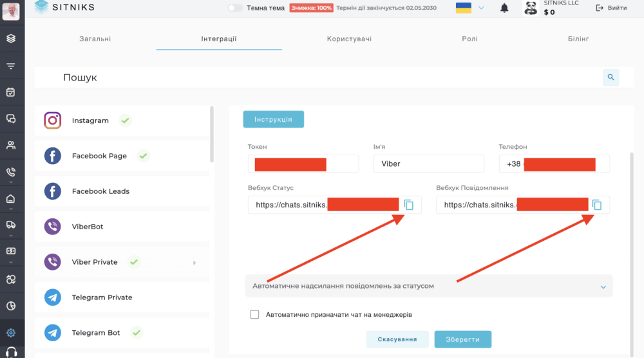
Task: Switch to the Загальні tab
Action: click(95, 39)
